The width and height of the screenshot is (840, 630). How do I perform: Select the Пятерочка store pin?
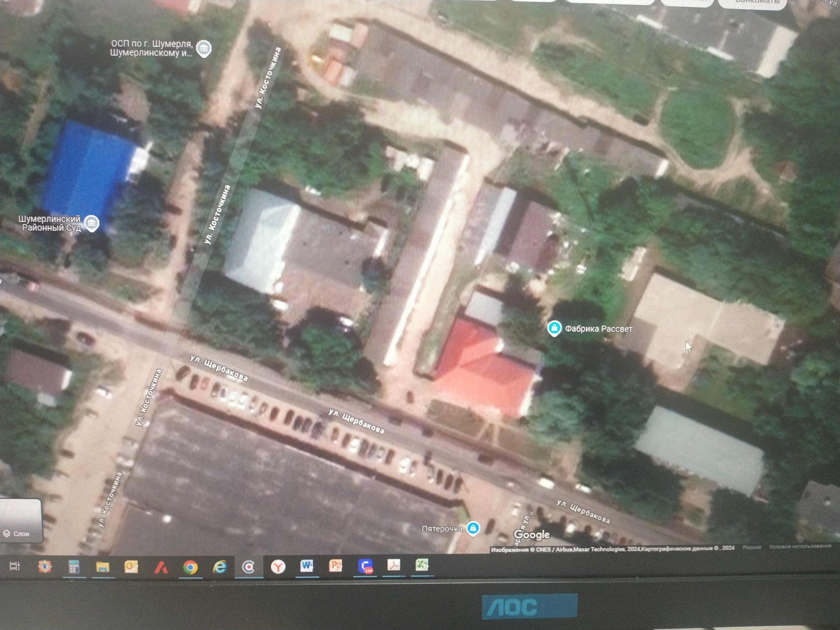click(472, 528)
